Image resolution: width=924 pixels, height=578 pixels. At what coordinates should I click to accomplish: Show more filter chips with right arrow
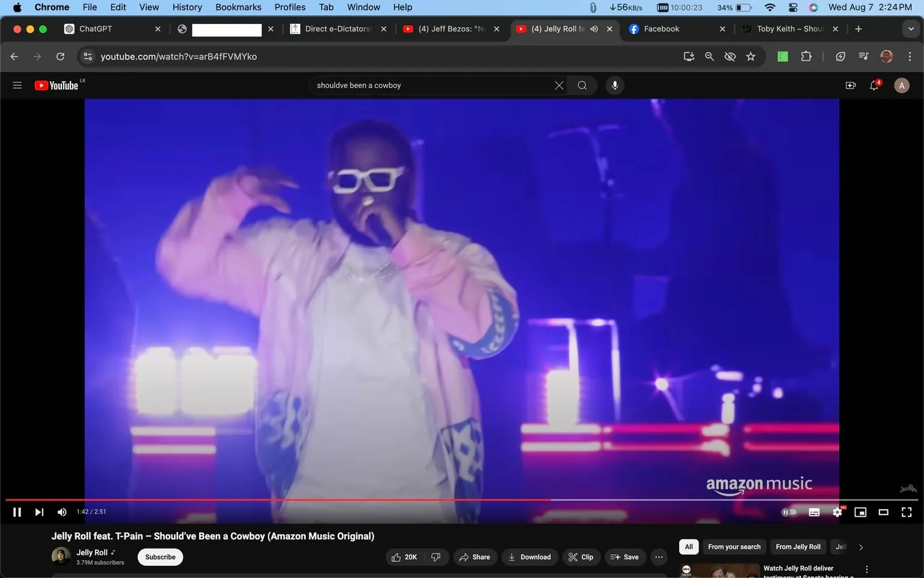click(x=860, y=547)
